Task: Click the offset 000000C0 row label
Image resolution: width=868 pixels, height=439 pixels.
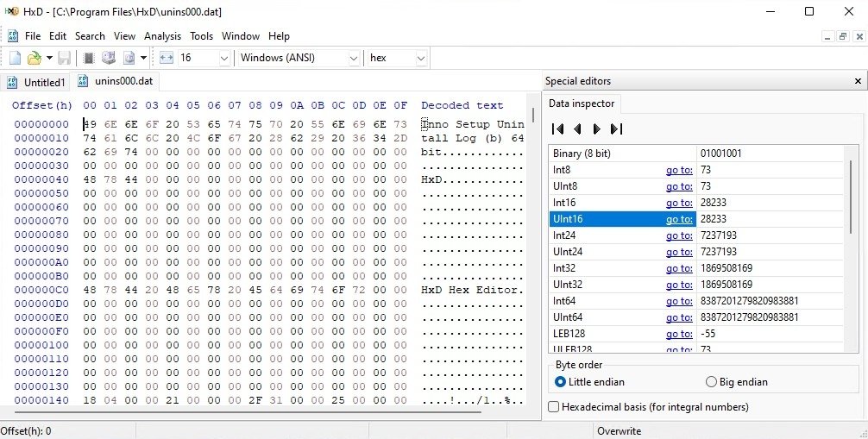Action: pos(41,290)
